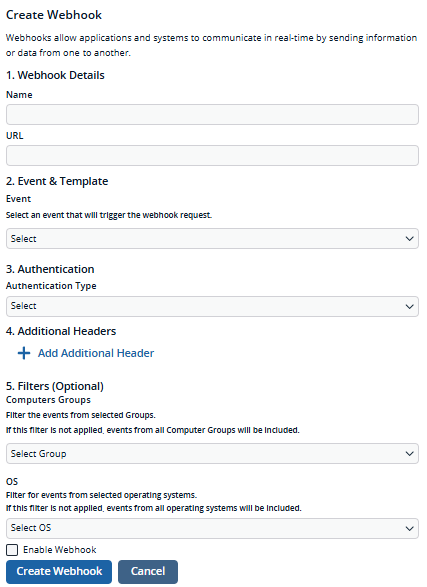Click the URL input field
Viewport: 427px width, 587px height.
coord(212,155)
